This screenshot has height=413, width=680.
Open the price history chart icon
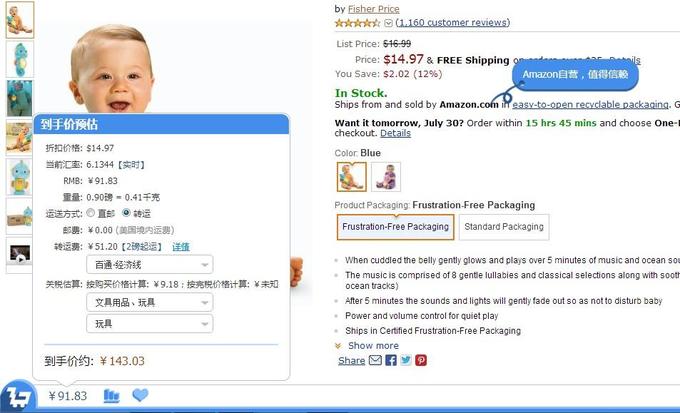pos(111,396)
